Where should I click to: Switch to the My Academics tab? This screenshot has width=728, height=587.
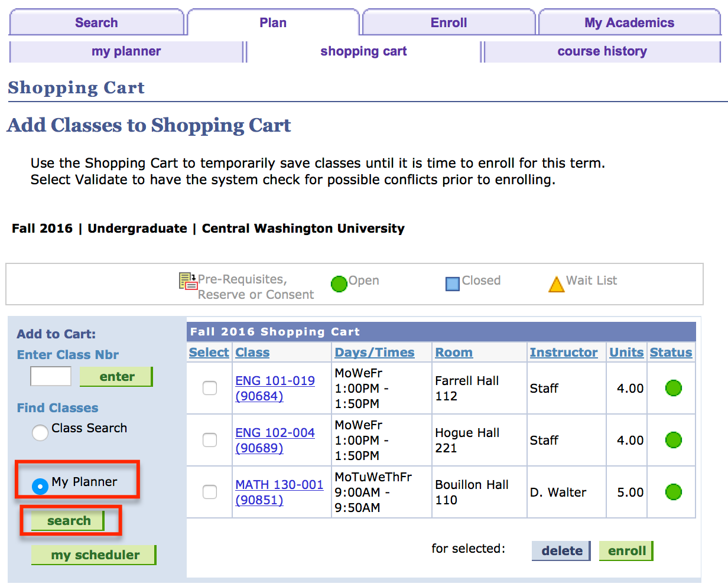click(629, 23)
